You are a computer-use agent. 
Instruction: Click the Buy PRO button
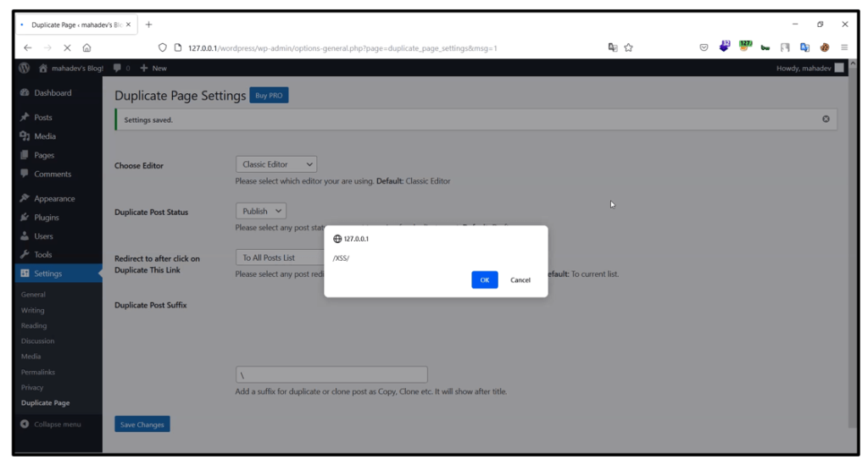pos(269,95)
